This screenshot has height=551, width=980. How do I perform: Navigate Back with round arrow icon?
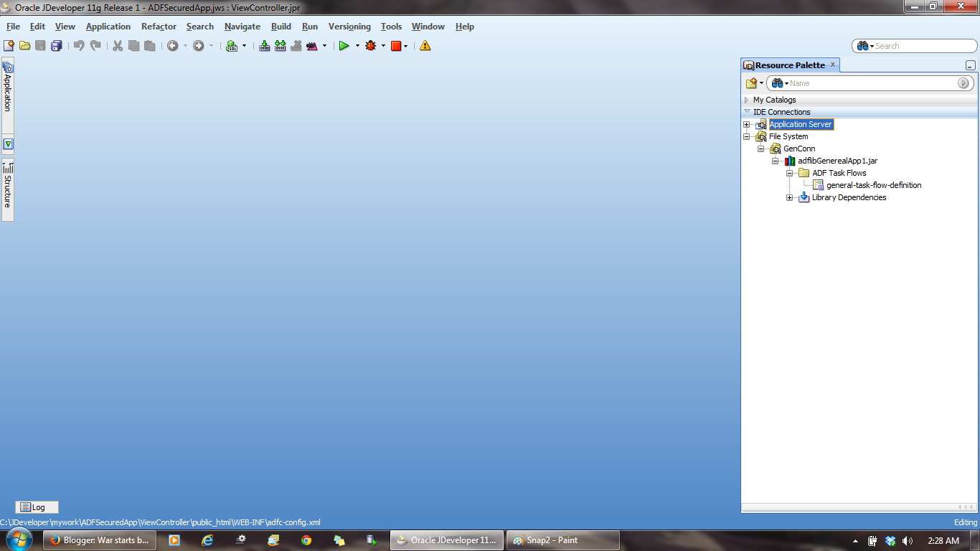pos(173,46)
